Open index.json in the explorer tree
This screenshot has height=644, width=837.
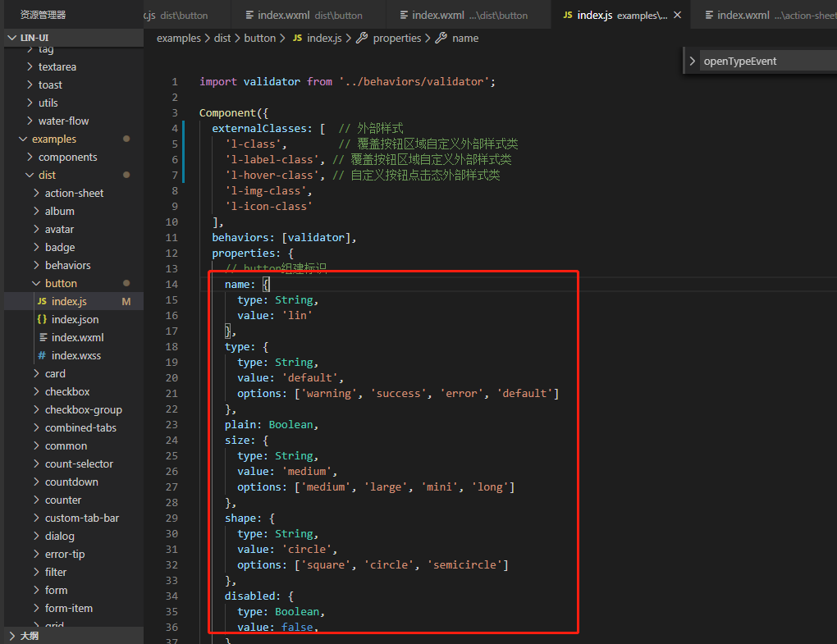74,320
